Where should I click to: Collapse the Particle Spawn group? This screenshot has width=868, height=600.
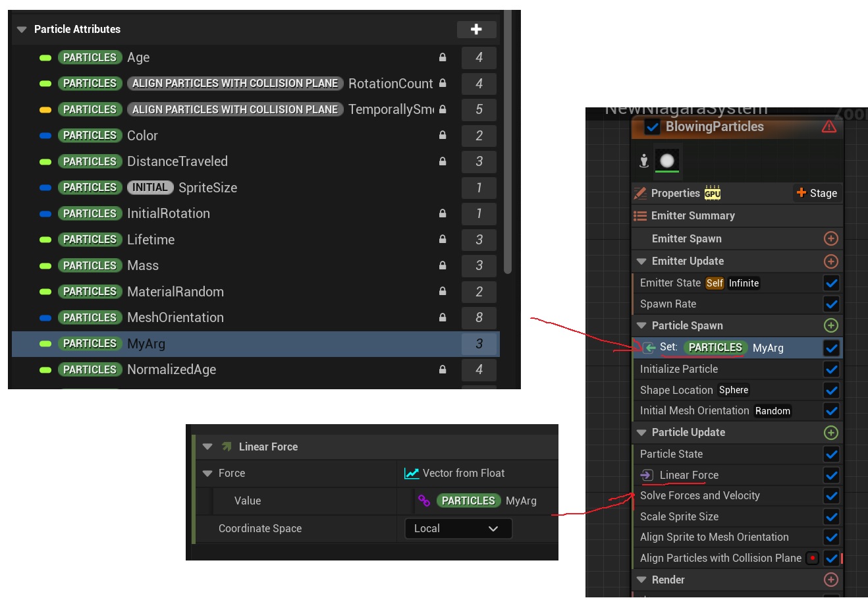641,325
